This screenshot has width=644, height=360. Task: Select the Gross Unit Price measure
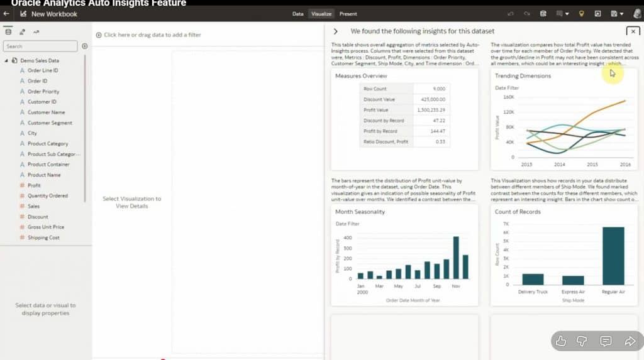coord(45,227)
